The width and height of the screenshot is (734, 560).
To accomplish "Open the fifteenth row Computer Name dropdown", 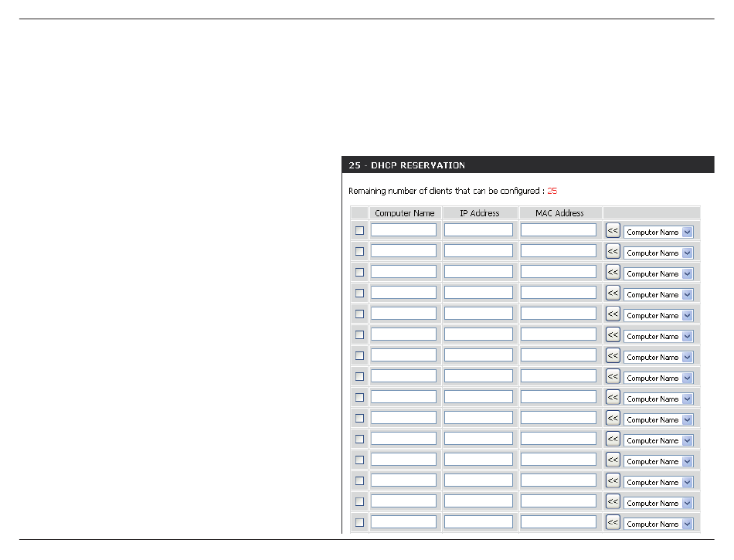I will tap(658, 524).
